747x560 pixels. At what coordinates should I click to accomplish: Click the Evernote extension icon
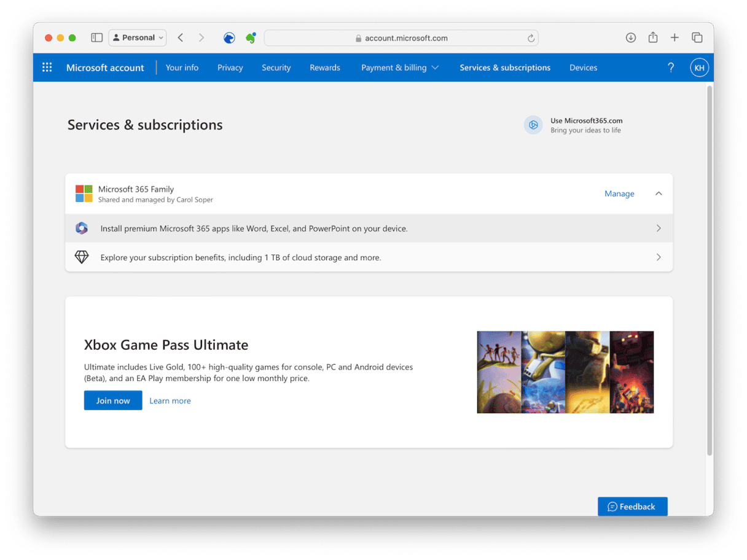click(250, 37)
